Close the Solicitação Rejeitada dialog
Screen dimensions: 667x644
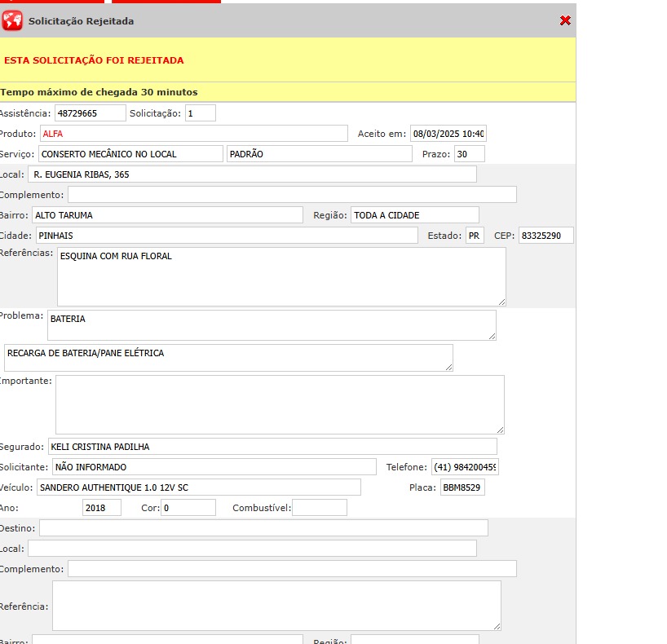click(565, 20)
